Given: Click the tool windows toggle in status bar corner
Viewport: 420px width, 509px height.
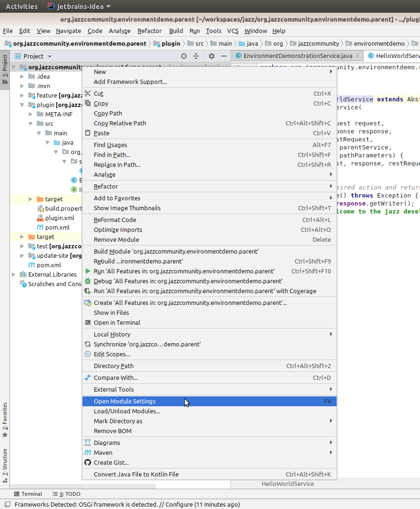Looking at the screenshot, I should tap(7, 504).
